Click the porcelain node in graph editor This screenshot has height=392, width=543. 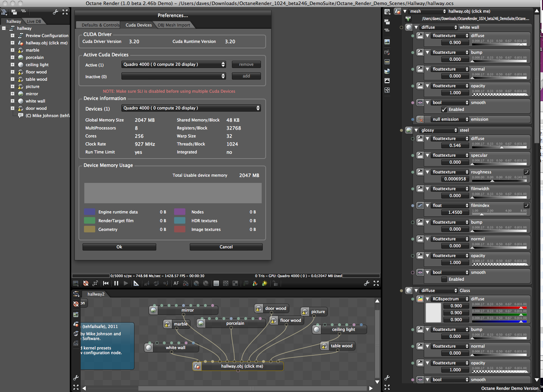tap(231, 323)
